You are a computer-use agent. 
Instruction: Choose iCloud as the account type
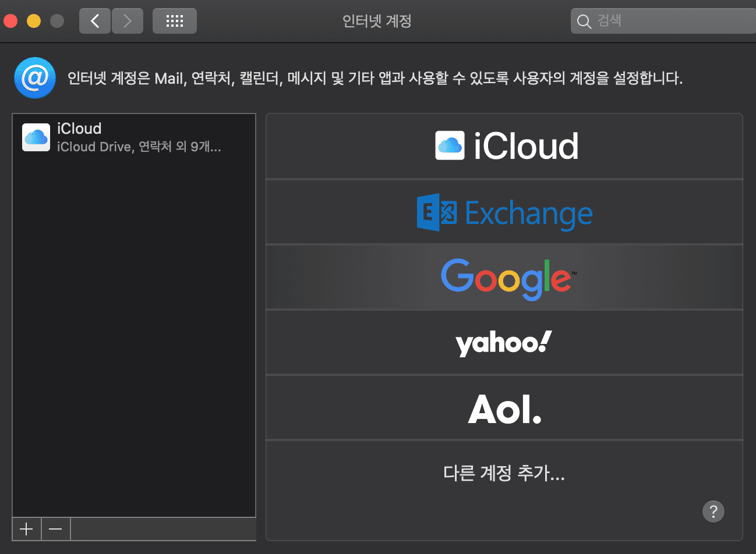[504, 146]
